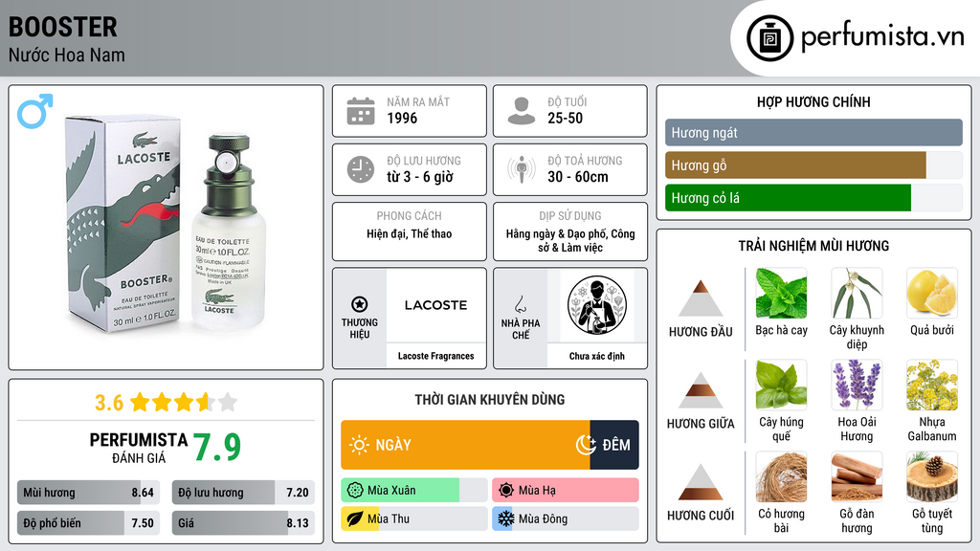Click the star badge icon above Thương hiệu
This screenshot has width=980, height=551.
[360, 304]
